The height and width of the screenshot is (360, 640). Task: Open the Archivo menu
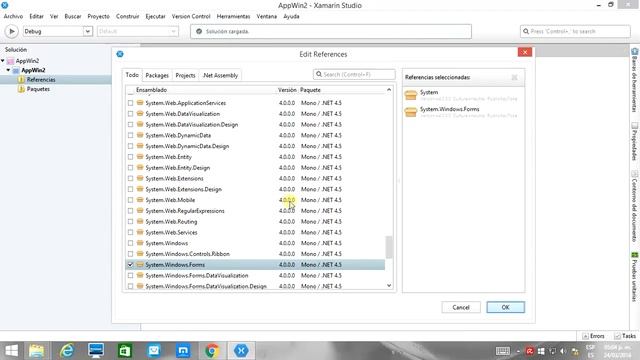click(13, 16)
